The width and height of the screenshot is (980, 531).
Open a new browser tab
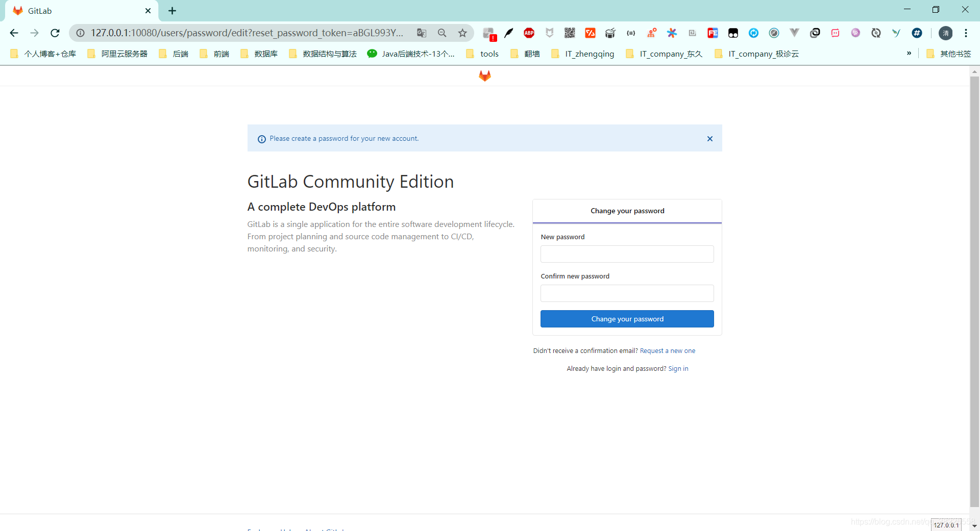173,11
